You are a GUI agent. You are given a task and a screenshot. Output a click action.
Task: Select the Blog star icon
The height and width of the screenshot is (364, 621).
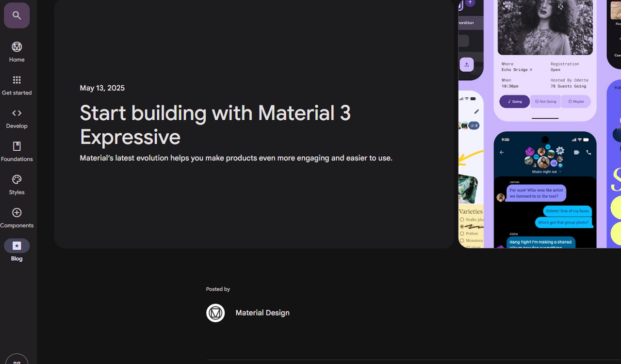click(x=17, y=246)
